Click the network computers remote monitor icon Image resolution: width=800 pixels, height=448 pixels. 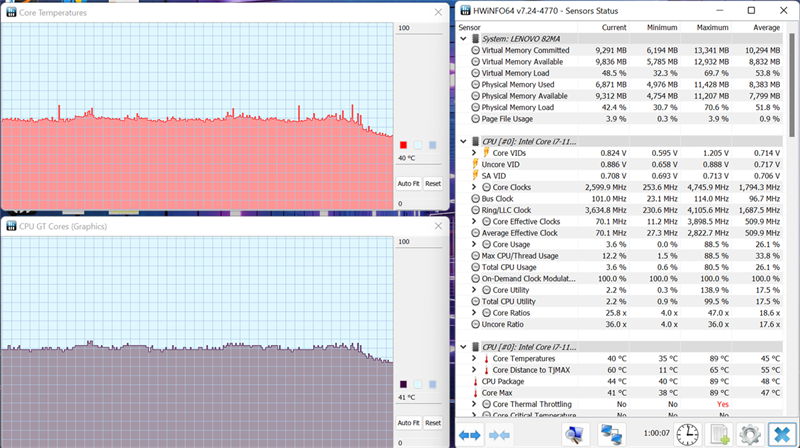611,435
